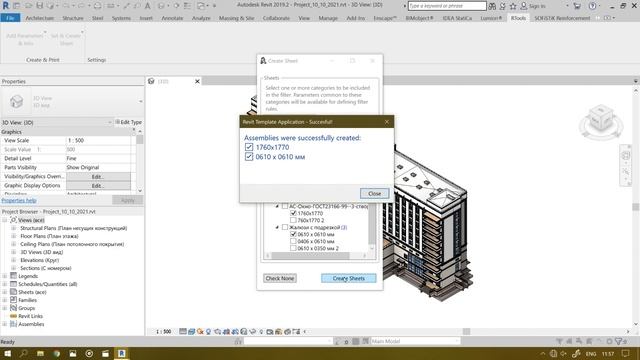The image size is (640, 360).
Task: Click the Revit icon in the taskbar
Action: point(122,353)
